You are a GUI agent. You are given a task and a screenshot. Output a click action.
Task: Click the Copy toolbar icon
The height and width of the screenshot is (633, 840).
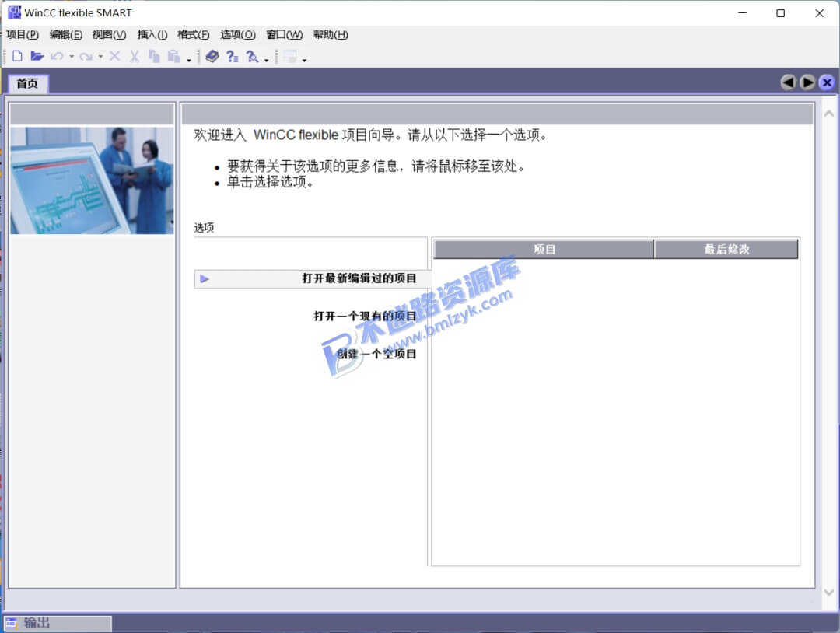point(154,56)
